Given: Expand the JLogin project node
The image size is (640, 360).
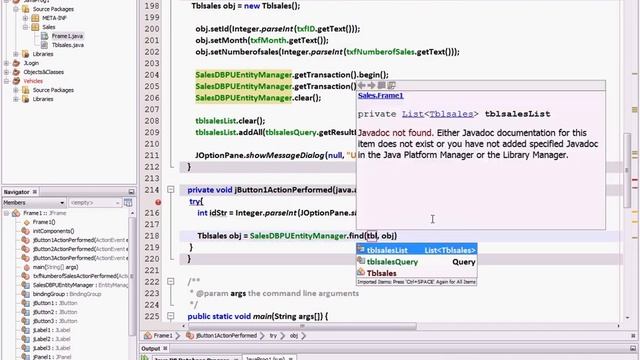Looking at the screenshot, I should 7,63.
